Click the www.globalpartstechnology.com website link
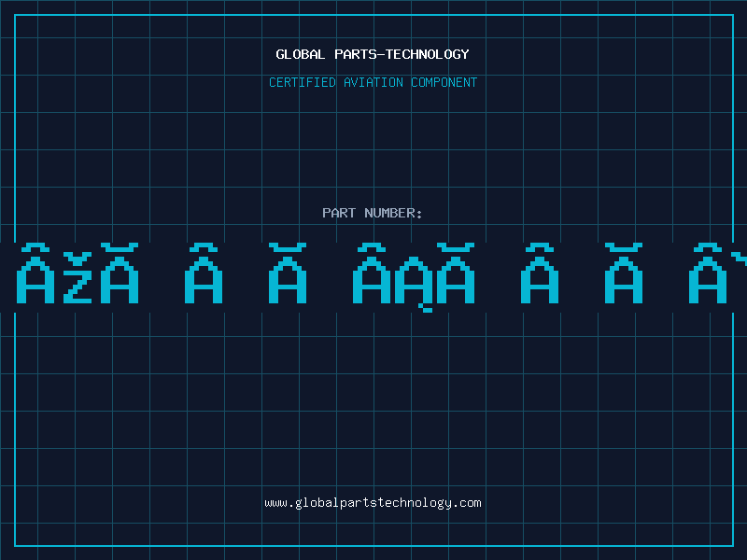The height and width of the screenshot is (560, 747). [373, 503]
